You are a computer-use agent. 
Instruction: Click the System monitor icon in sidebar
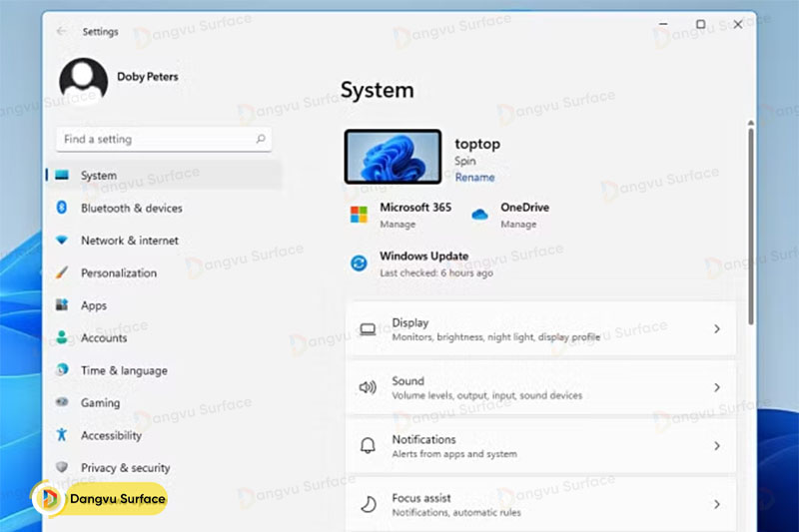62,175
